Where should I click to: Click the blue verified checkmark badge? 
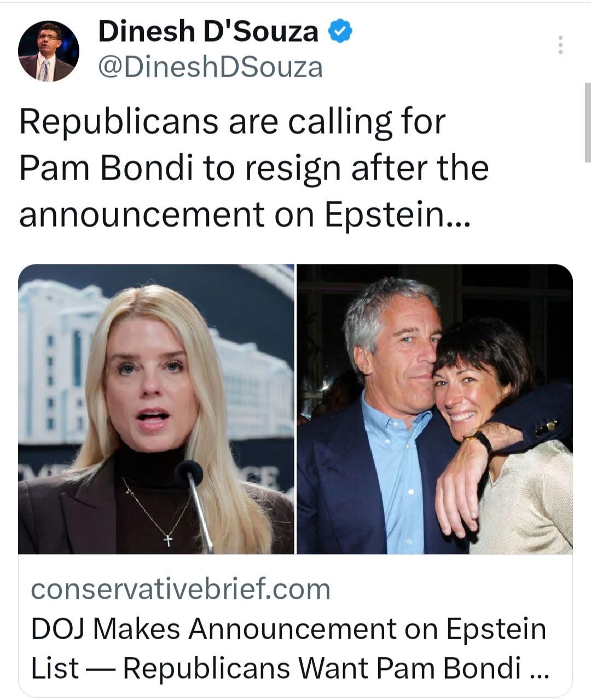(x=340, y=32)
